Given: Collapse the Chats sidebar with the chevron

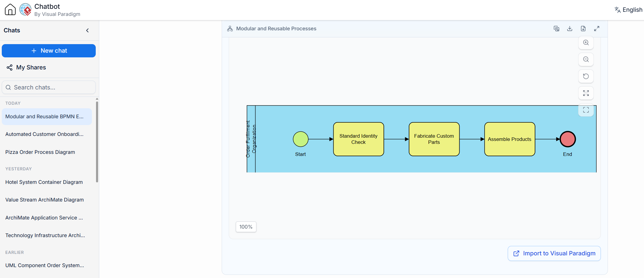Looking at the screenshot, I should click(x=87, y=30).
